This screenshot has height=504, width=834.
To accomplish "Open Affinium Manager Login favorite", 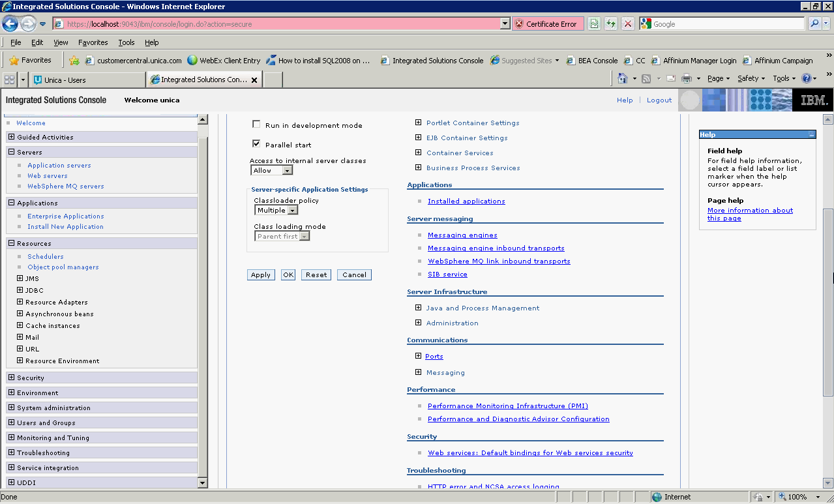I will [694, 61].
